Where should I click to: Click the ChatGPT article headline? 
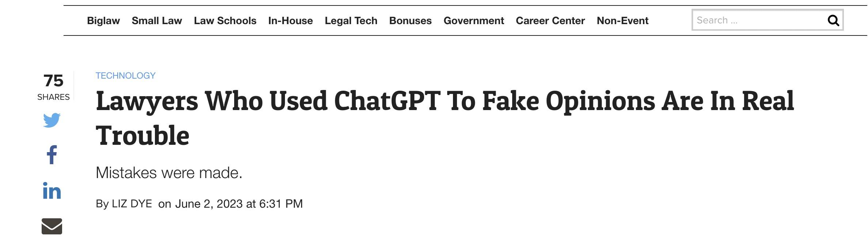tap(445, 118)
